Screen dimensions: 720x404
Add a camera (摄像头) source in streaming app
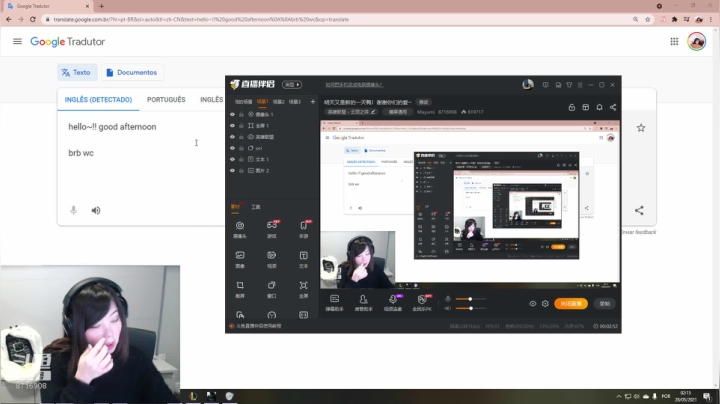tap(240, 229)
